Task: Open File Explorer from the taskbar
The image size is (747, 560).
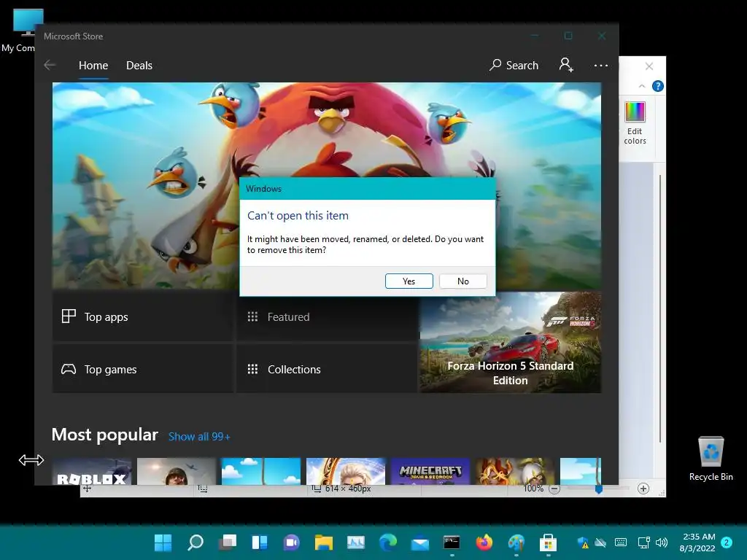Action: 323,542
